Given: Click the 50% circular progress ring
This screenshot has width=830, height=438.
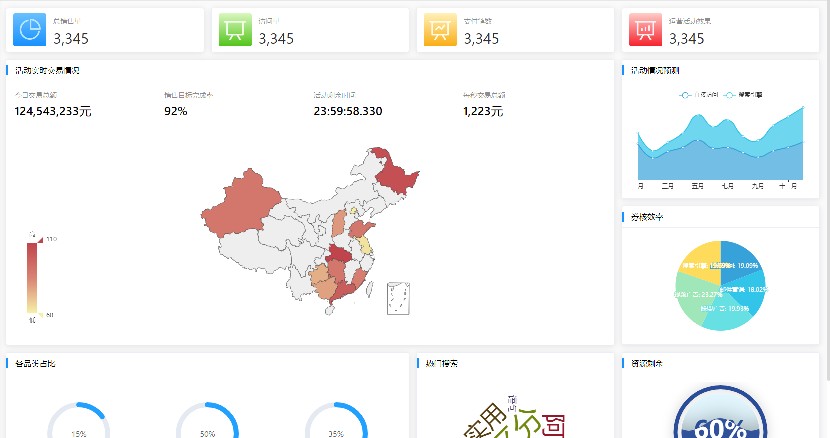Looking at the screenshot, I should (x=207, y=421).
